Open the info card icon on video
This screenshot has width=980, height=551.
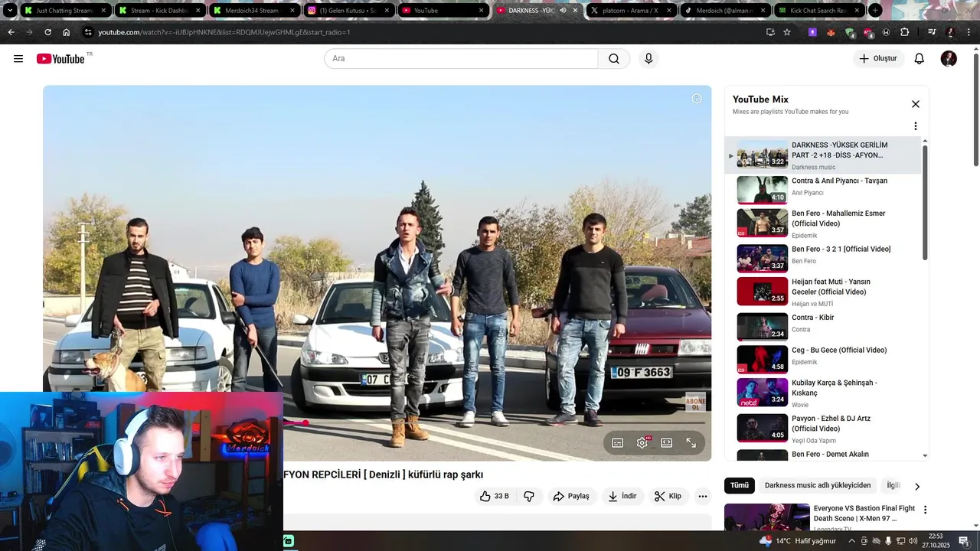tap(697, 99)
